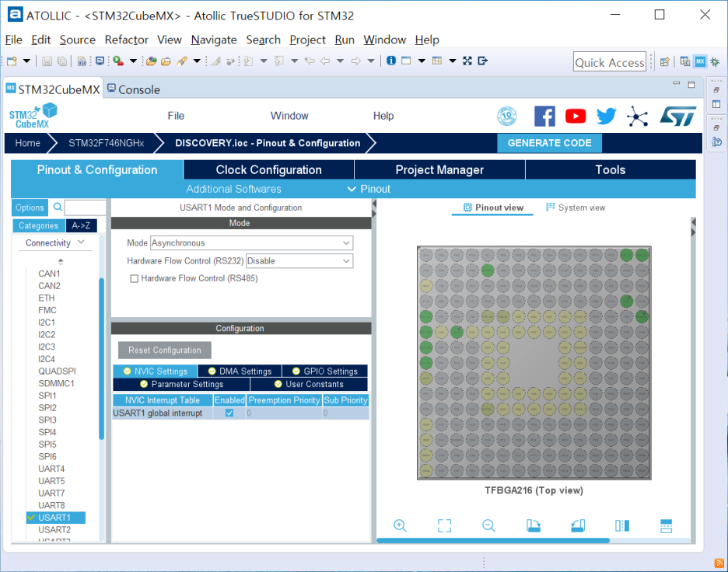
Task: Flip the chip view horizontally icon
Action: point(621,525)
